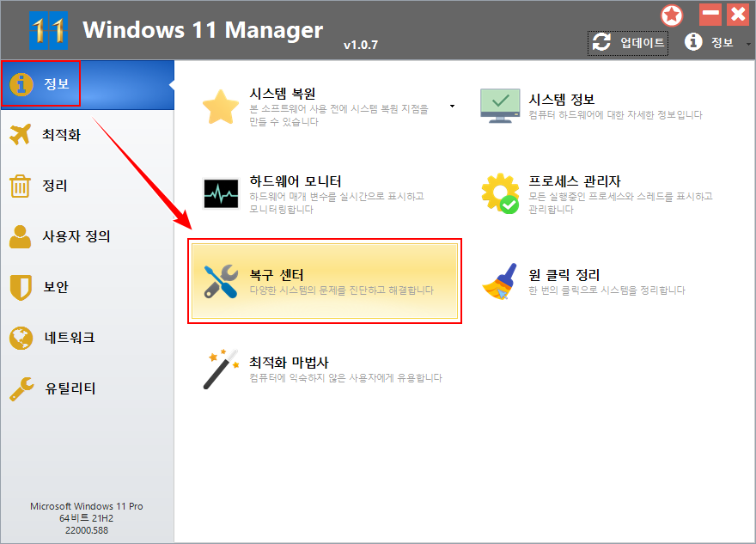Click the 유틸리티 wrench icon
Image resolution: width=756 pixels, height=544 pixels.
click(x=21, y=388)
